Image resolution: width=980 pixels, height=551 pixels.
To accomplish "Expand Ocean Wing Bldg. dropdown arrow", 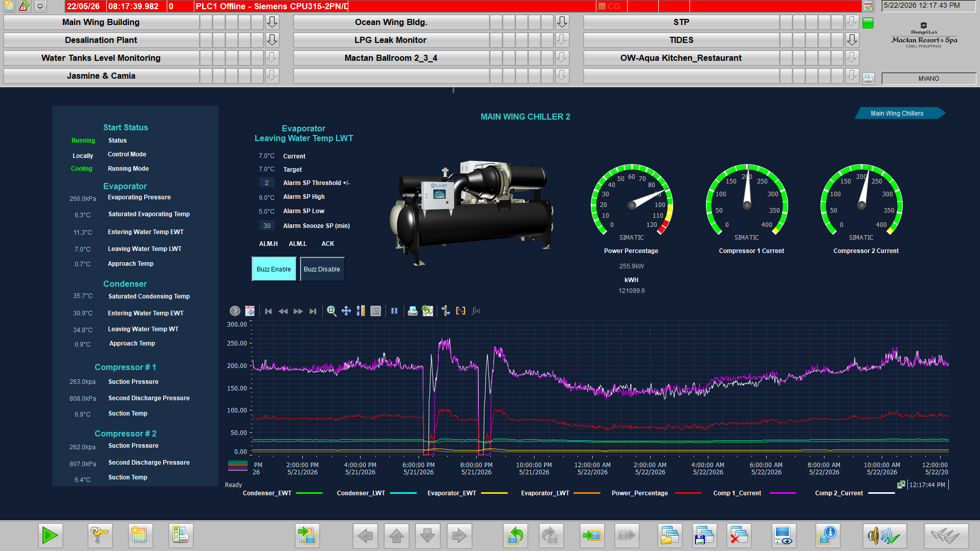I will pos(562,22).
